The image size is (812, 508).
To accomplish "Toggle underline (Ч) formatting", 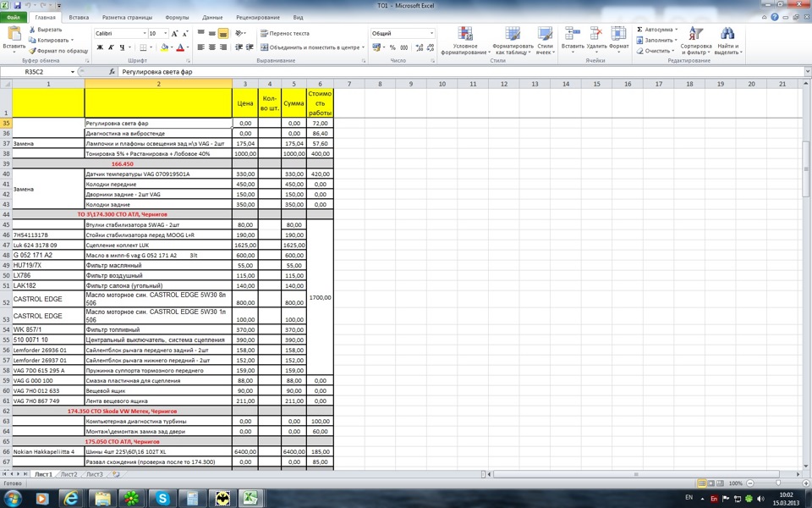I will pos(122,47).
